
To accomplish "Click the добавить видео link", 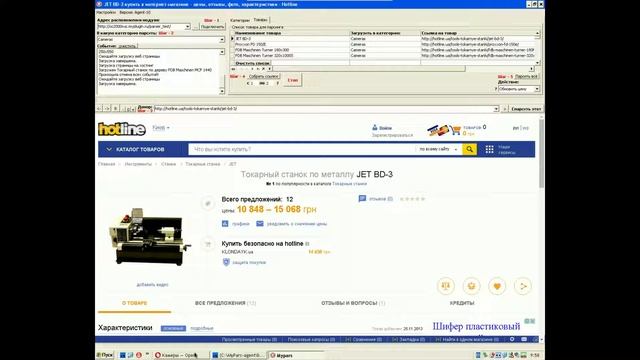I will 152,284.
